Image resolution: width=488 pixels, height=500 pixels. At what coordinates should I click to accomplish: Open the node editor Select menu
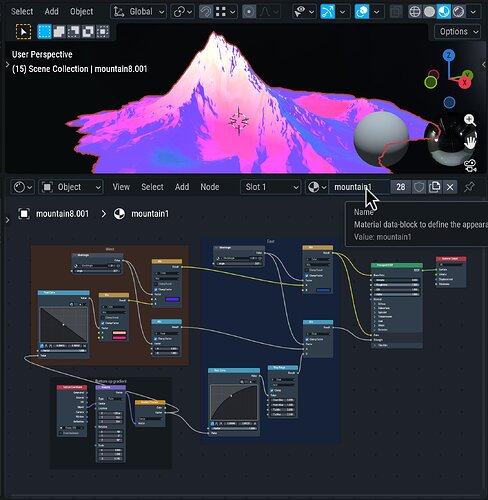click(x=152, y=187)
